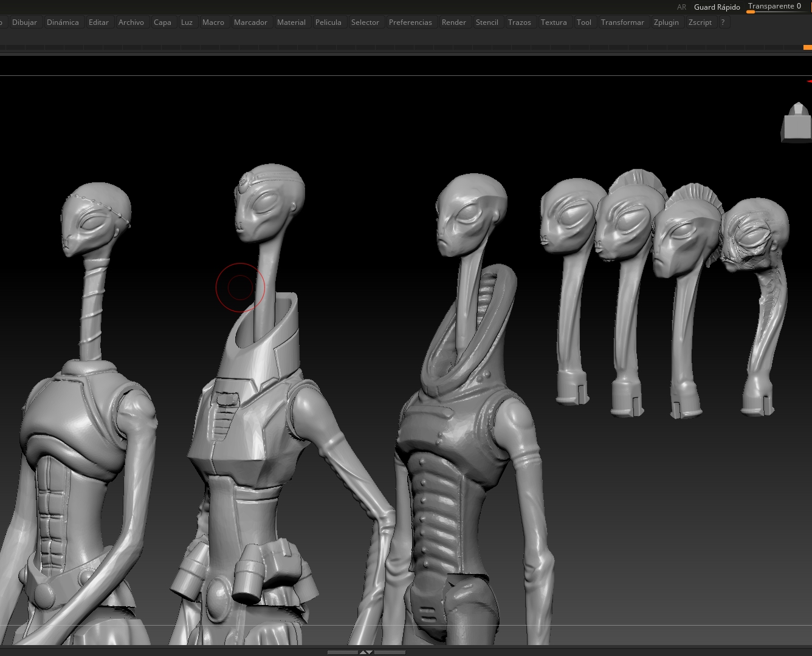Open the Dibujar menu
812x656 pixels.
24,22
